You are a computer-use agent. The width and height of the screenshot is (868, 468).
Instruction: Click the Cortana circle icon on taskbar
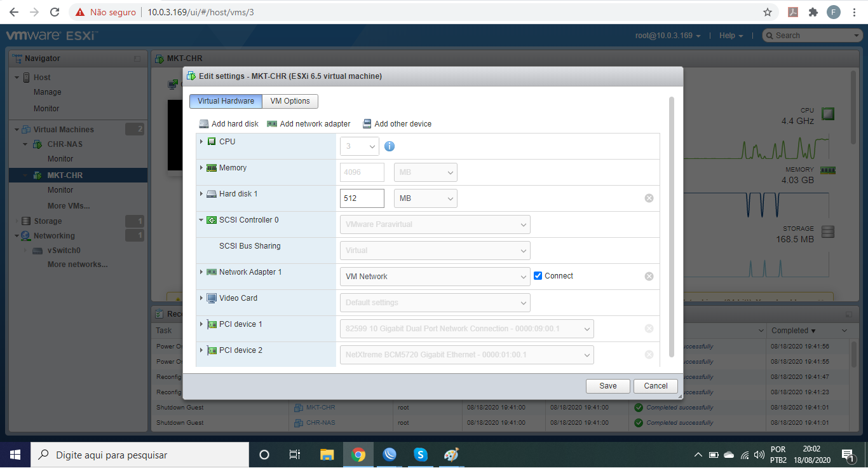[264, 455]
